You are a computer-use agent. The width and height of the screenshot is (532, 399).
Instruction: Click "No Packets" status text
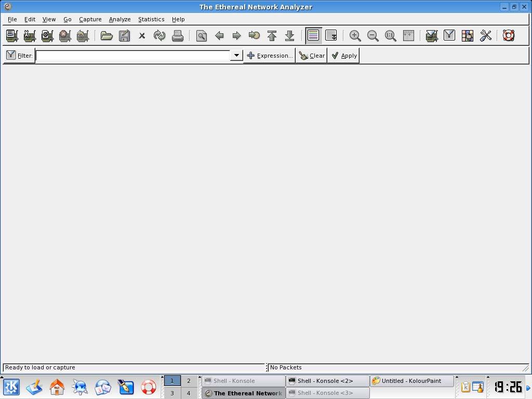pyautogui.click(x=286, y=367)
